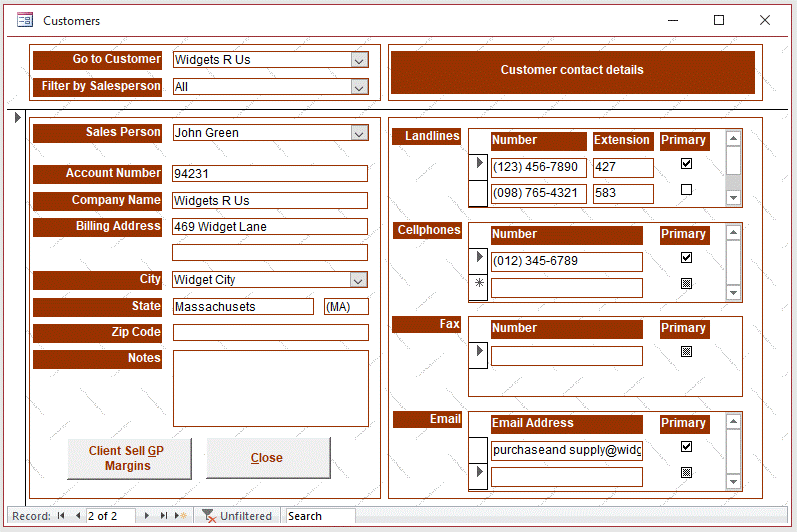
Task: Click the Landlines section label
Action: point(427,136)
